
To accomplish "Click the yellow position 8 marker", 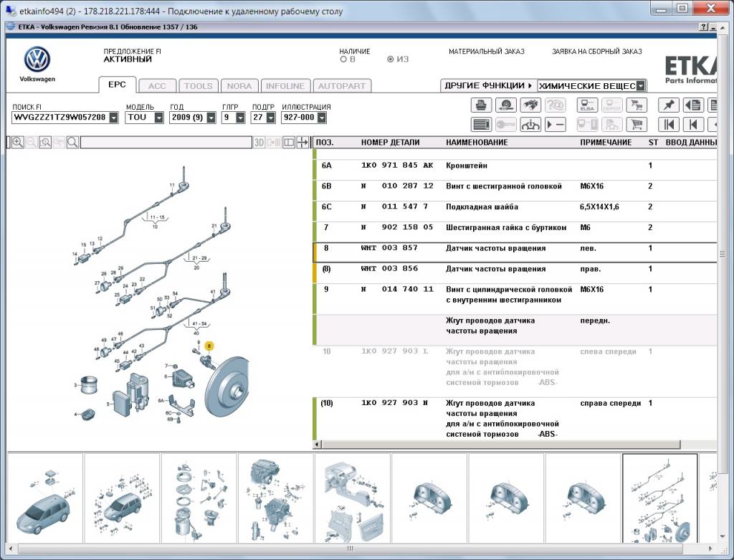I will click(x=209, y=346).
